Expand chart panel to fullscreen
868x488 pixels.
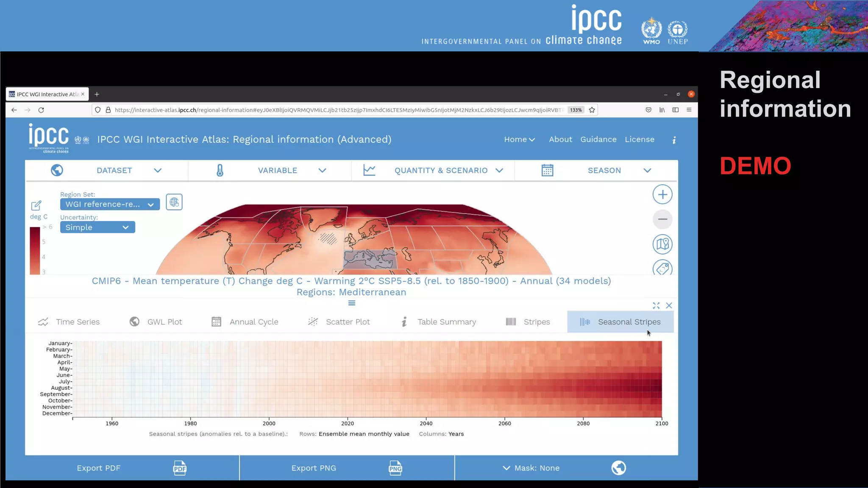click(656, 305)
